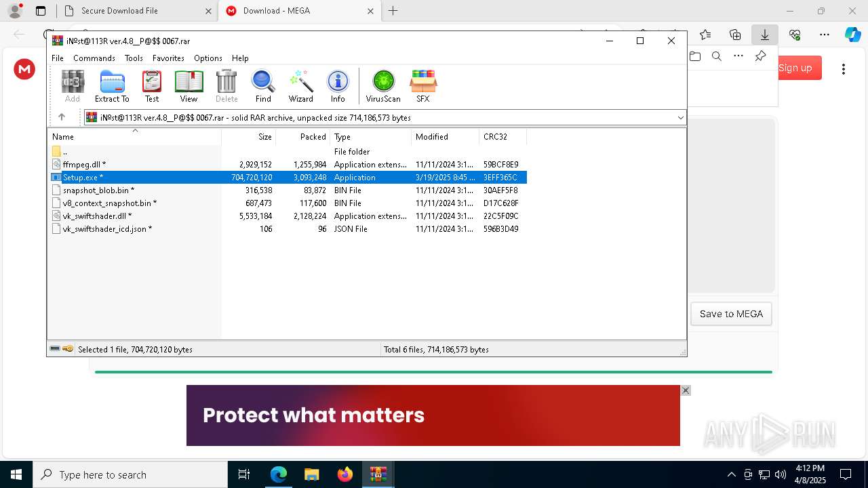This screenshot has height=488, width=868.
Task: Open browser Downloads icon
Action: [765, 35]
